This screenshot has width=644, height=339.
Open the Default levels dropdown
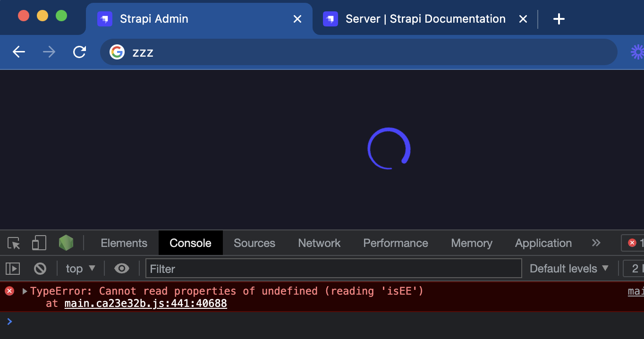(568, 268)
